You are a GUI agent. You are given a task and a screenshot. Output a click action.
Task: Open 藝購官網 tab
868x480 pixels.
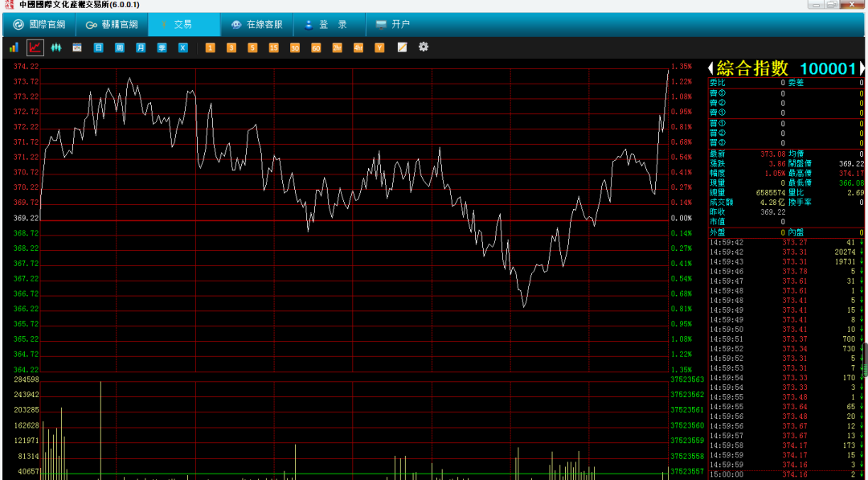[111, 24]
